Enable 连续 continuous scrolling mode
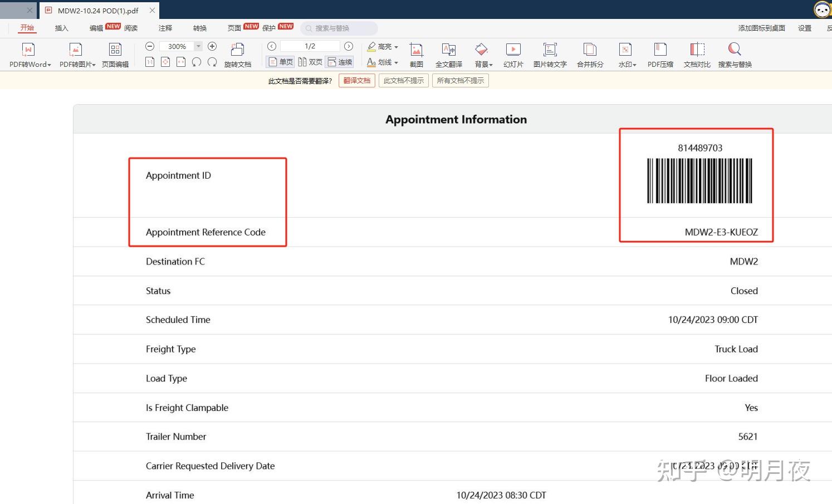Image resolution: width=832 pixels, height=504 pixels. tap(340, 62)
